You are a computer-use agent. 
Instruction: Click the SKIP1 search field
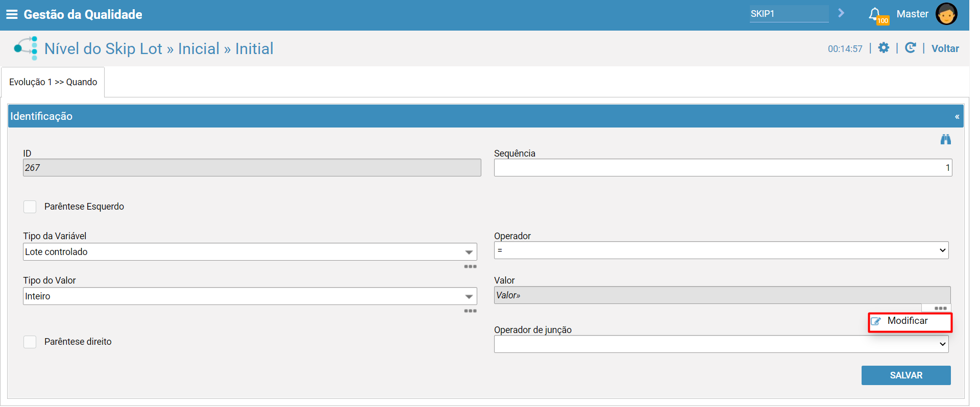click(789, 14)
